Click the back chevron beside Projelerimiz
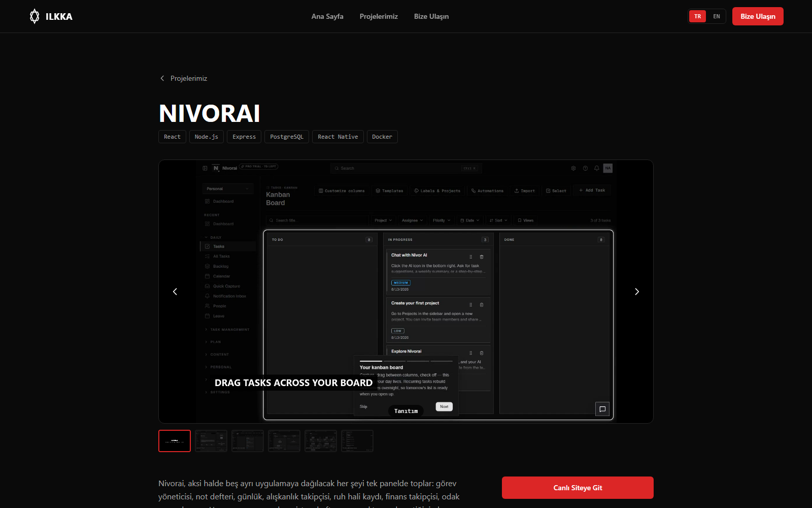This screenshot has height=508, width=812. pyautogui.click(x=162, y=78)
